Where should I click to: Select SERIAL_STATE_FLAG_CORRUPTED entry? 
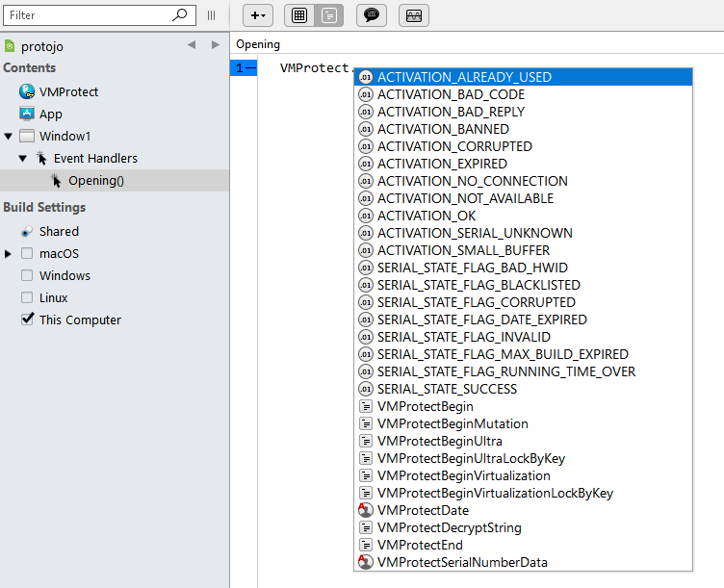pos(523,302)
